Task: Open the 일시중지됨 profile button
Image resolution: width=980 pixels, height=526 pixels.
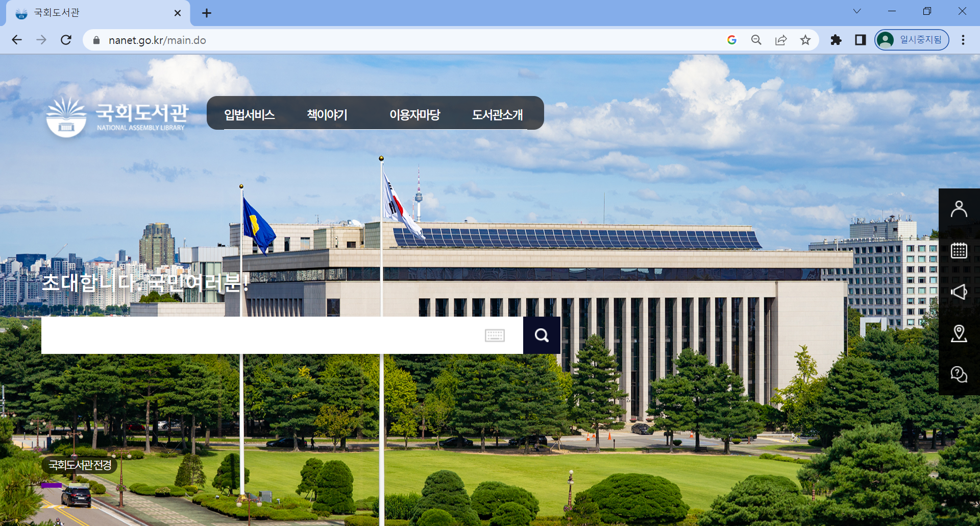Action: 912,40
